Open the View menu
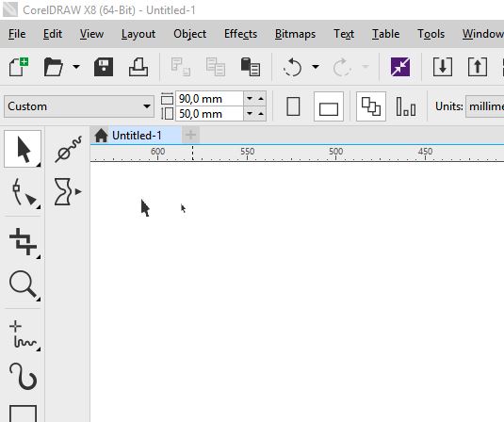The image size is (504, 422). point(91,34)
